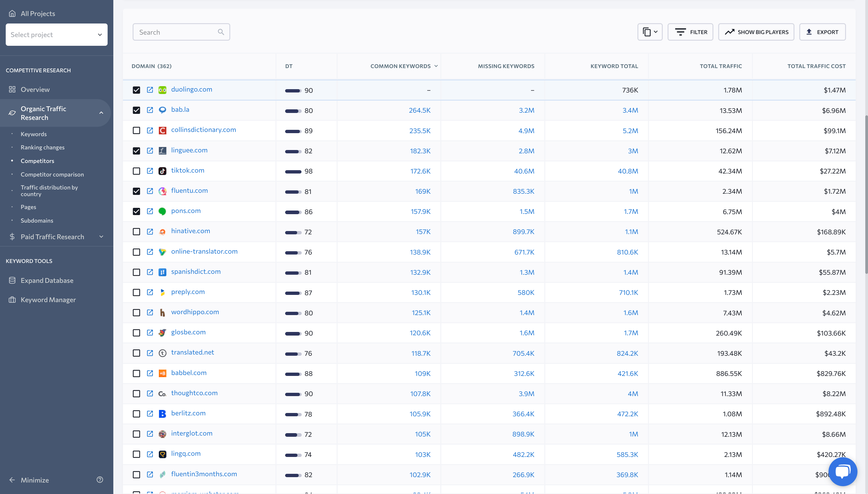Open external link icon for tiktok.com
This screenshot has height=494, width=868.
point(150,171)
